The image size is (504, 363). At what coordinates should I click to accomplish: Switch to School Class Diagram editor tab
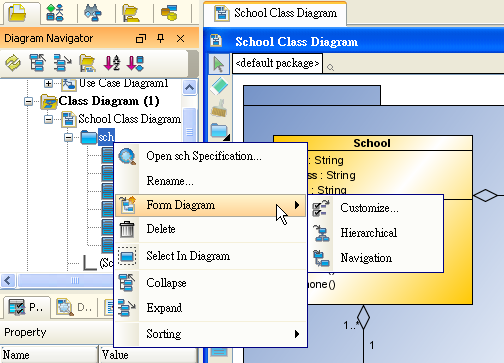[275, 13]
